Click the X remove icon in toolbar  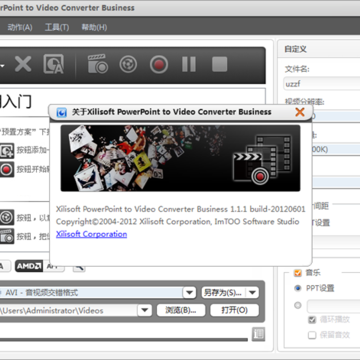coord(23,64)
